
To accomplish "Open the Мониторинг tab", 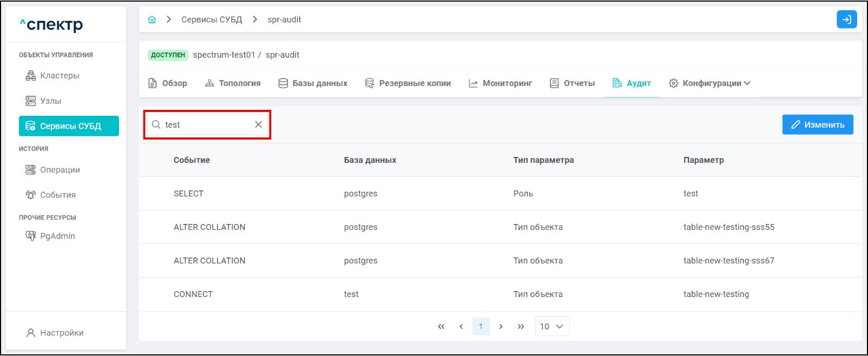I will click(x=501, y=83).
